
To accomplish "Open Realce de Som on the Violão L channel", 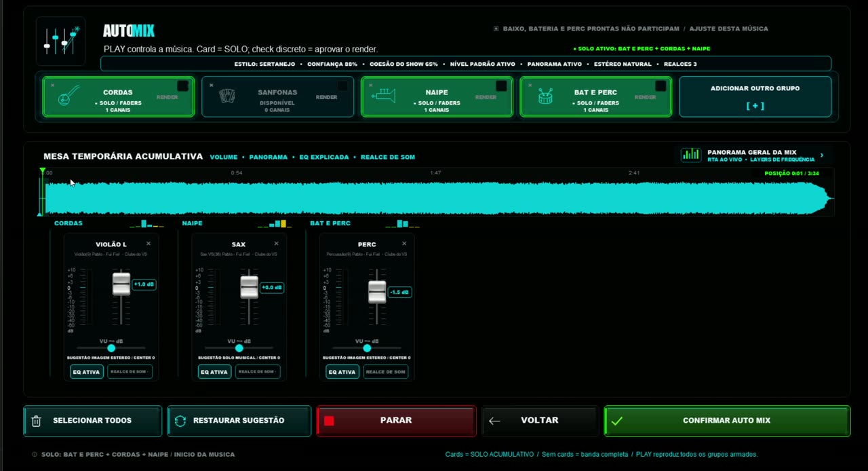I will (x=130, y=372).
